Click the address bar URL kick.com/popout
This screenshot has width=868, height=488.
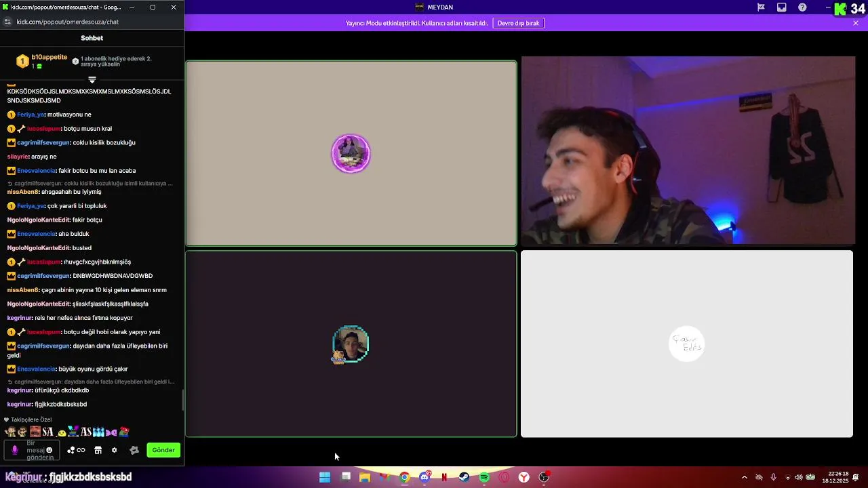point(68,22)
